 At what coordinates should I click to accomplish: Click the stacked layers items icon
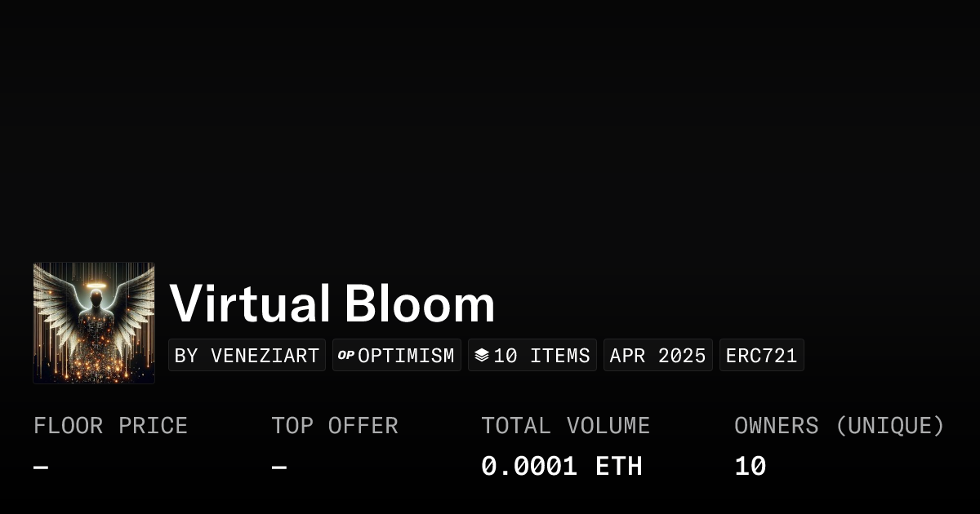482,356
